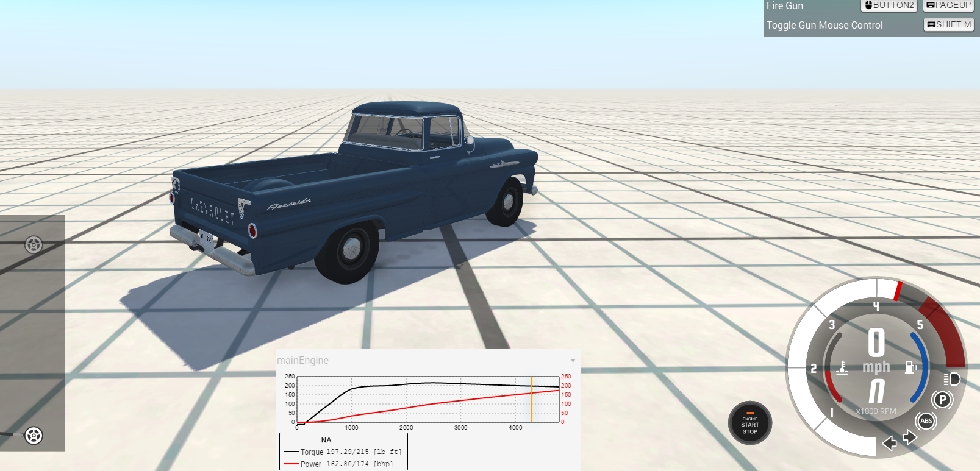Click the PAGEUP key binding label

(948, 5)
